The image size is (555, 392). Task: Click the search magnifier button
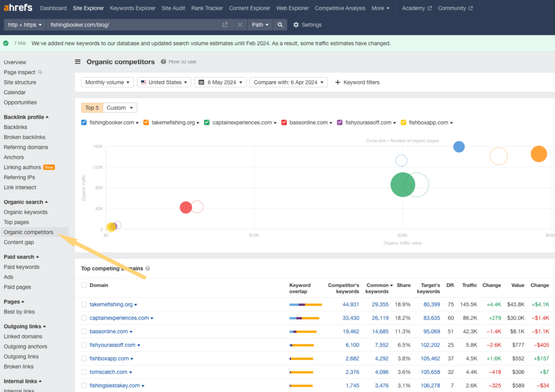coord(280,25)
